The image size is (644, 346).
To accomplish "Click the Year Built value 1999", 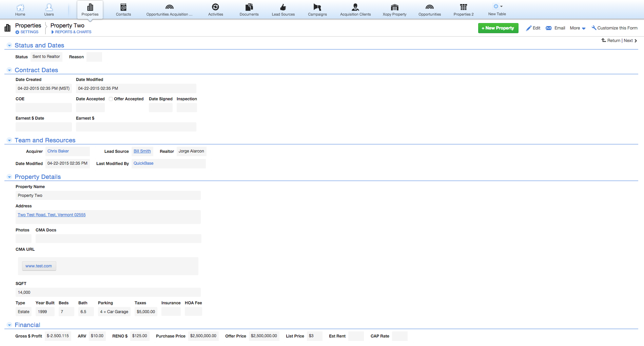I will pyautogui.click(x=45, y=312).
